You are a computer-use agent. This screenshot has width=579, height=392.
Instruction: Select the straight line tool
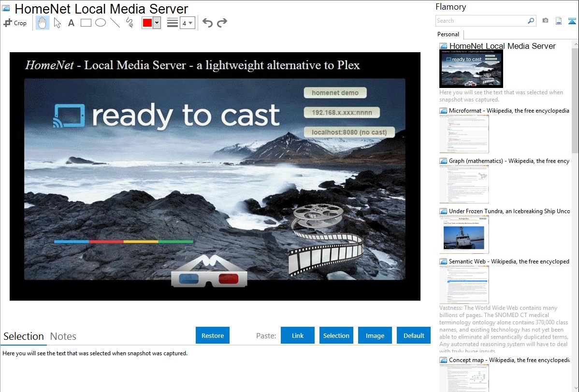[115, 23]
